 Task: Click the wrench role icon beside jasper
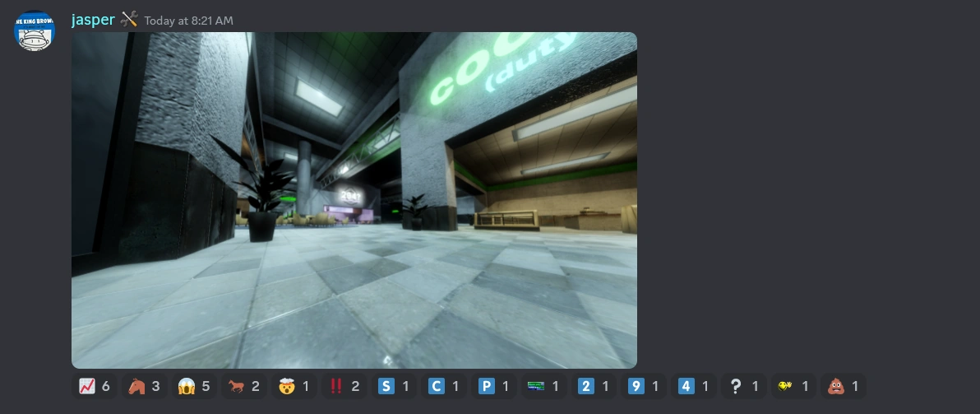(129, 20)
